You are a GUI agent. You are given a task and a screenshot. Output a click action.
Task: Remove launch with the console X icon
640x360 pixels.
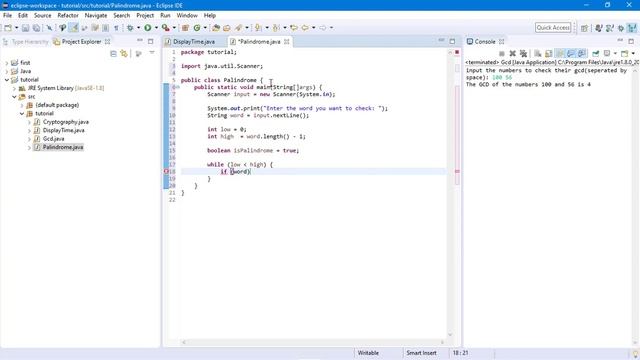point(513,53)
